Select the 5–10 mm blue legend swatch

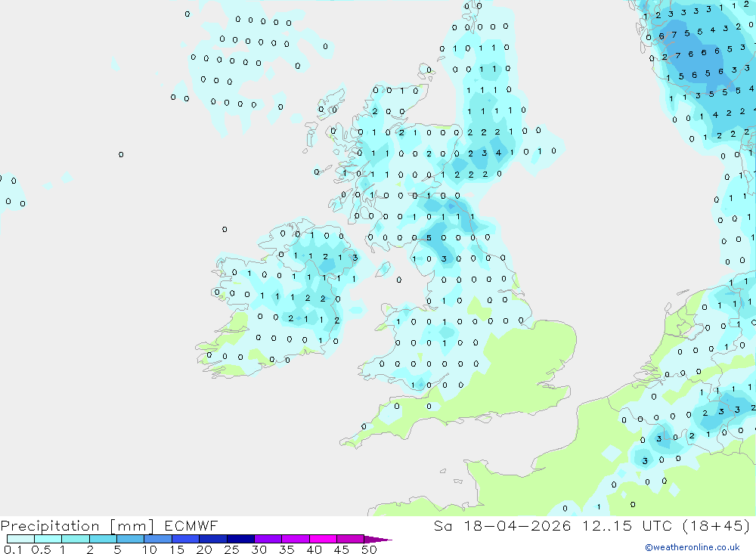pyautogui.click(x=131, y=539)
